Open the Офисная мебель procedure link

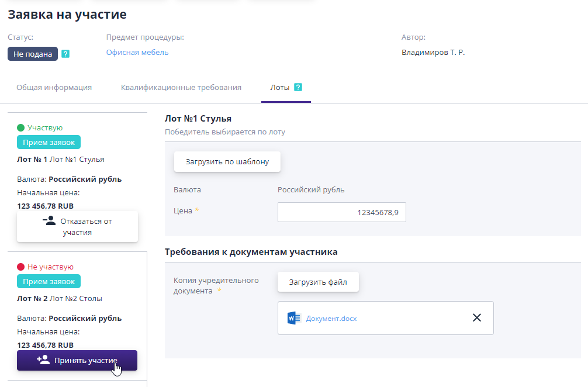point(136,52)
